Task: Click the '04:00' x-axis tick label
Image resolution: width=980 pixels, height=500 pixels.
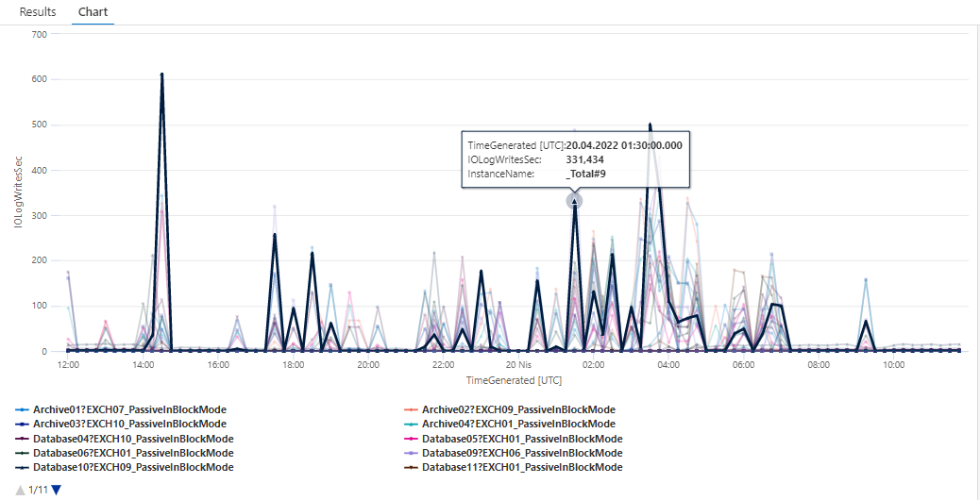Action: point(668,364)
